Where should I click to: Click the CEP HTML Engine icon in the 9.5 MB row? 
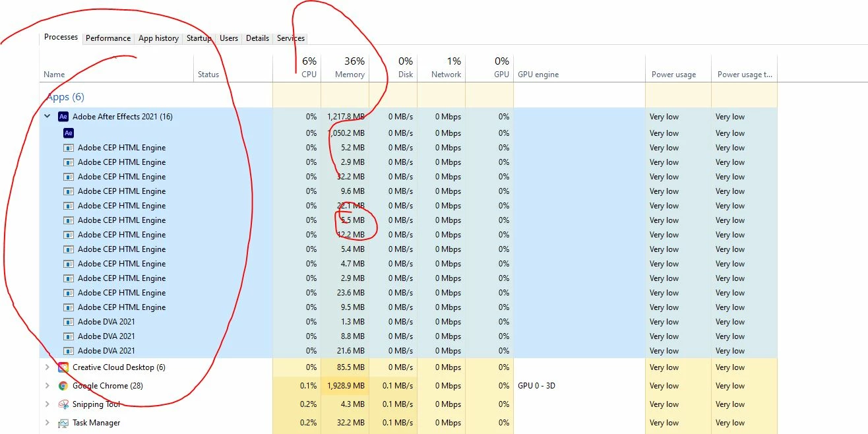pos(69,307)
